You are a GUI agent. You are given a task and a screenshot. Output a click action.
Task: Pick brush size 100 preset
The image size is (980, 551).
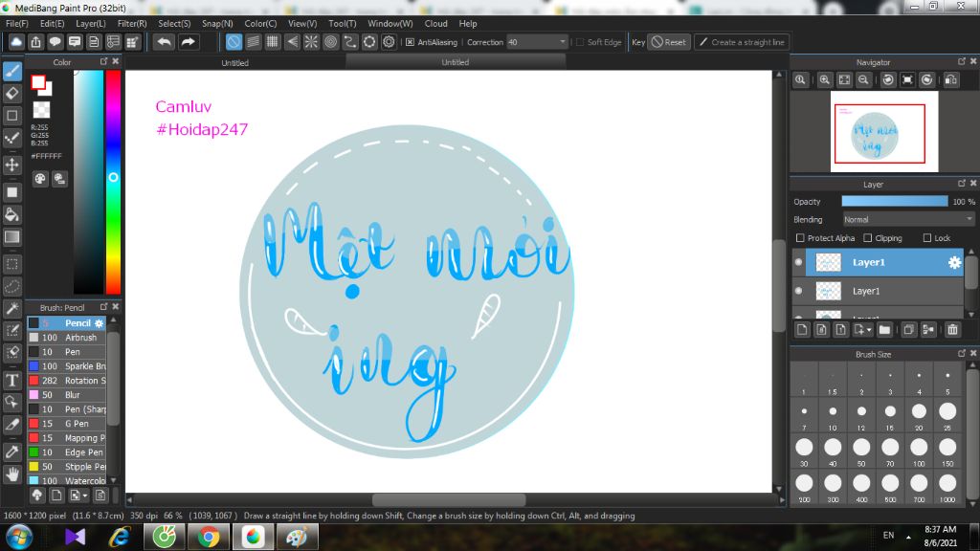(x=919, y=452)
